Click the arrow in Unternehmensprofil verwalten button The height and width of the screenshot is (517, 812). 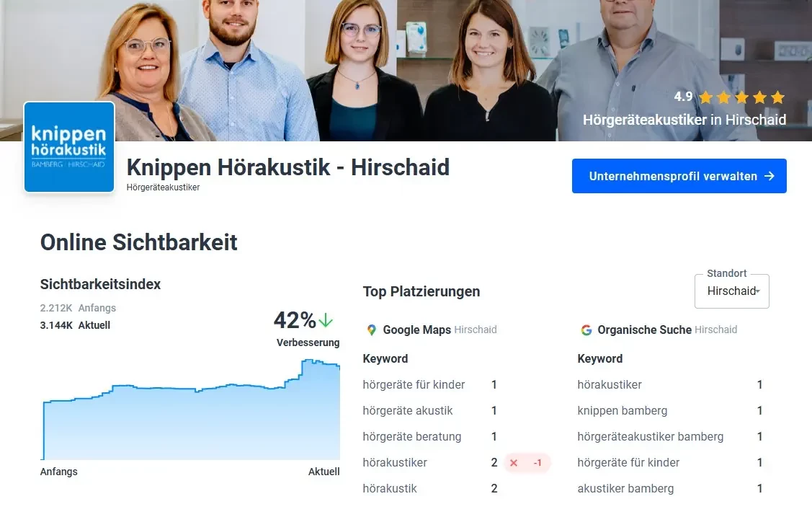pos(769,176)
